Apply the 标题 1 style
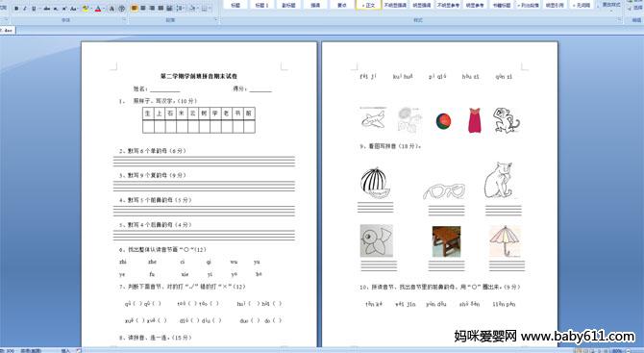644x353 pixels. [x=261, y=5]
